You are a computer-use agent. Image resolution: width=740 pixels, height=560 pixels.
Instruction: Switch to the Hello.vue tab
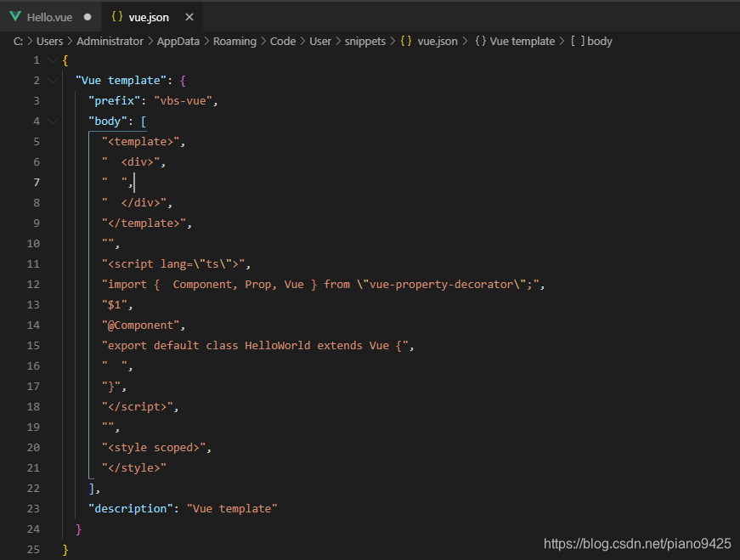[x=51, y=16]
